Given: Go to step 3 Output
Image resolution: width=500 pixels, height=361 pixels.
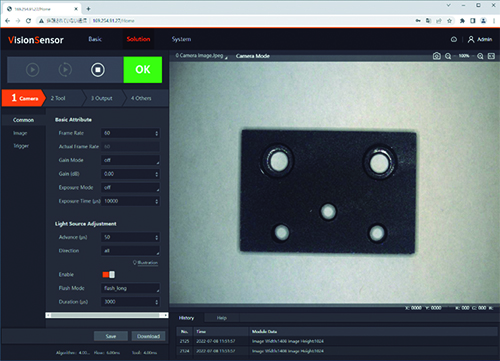Looking at the screenshot, I should 102,98.
